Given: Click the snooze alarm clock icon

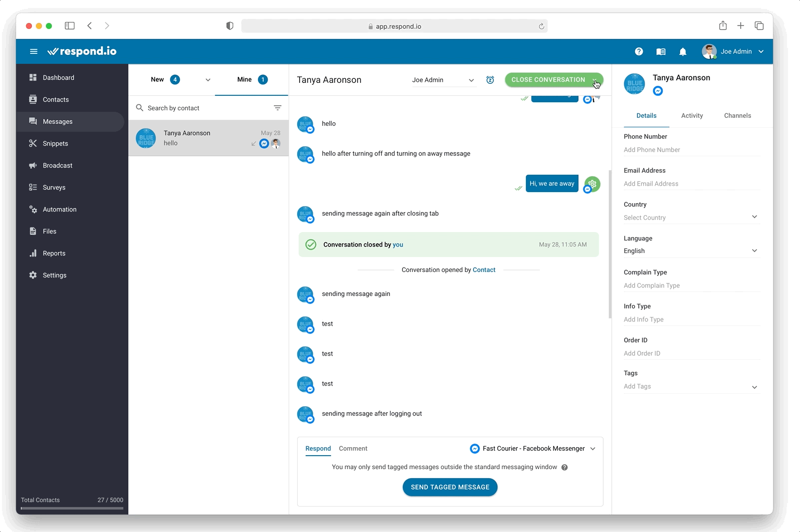Looking at the screenshot, I should 490,80.
